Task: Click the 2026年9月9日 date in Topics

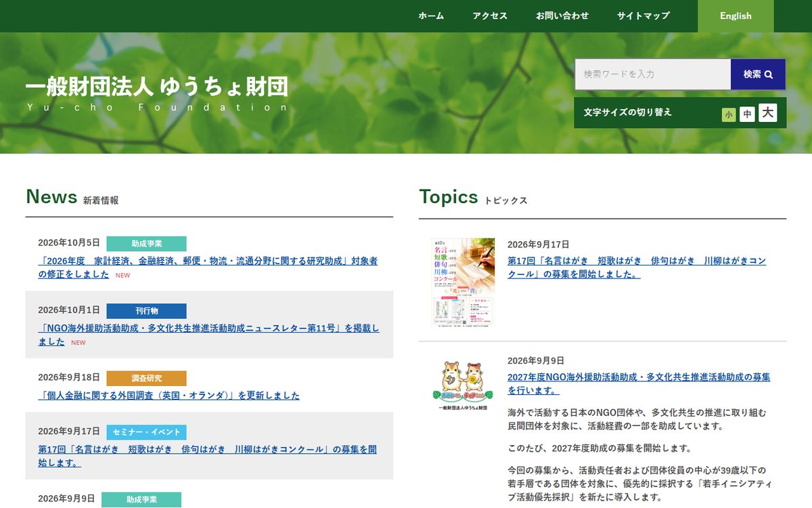Action: [536, 361]
